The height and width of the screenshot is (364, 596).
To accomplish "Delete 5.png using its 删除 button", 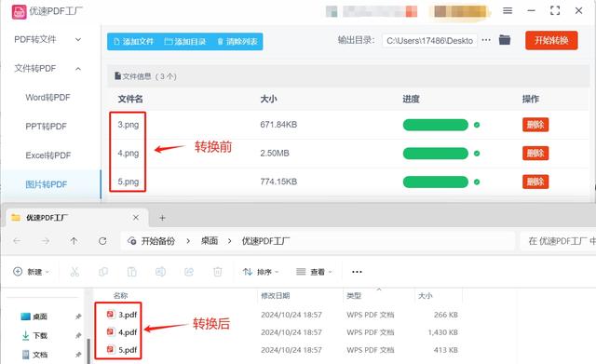I will [535, 182].
